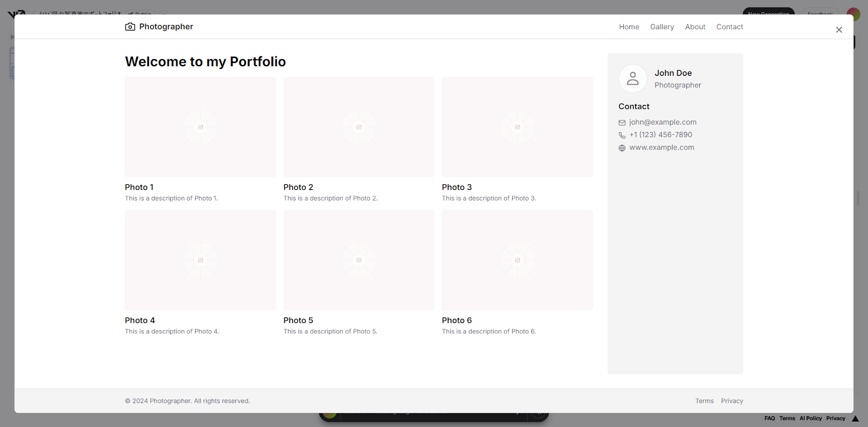Click the email envelope icon
Viewport: 868px width, 427px height.
[622, 122]
